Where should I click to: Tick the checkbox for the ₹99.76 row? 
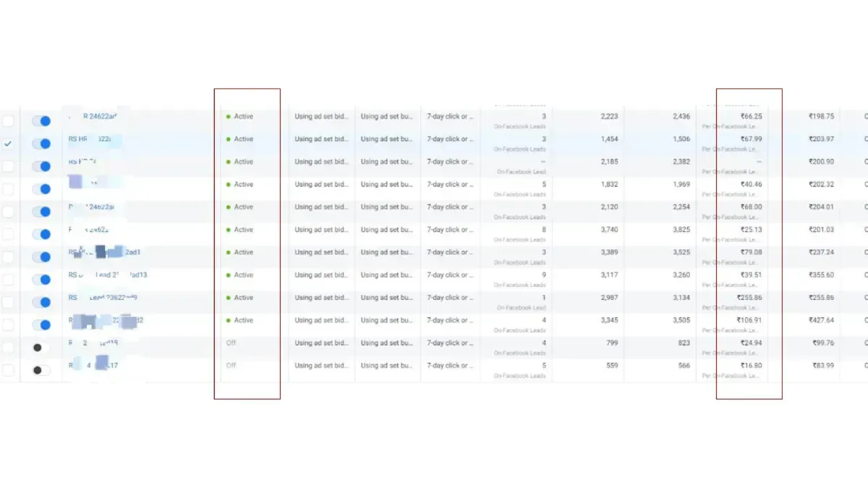pos(8,348)
